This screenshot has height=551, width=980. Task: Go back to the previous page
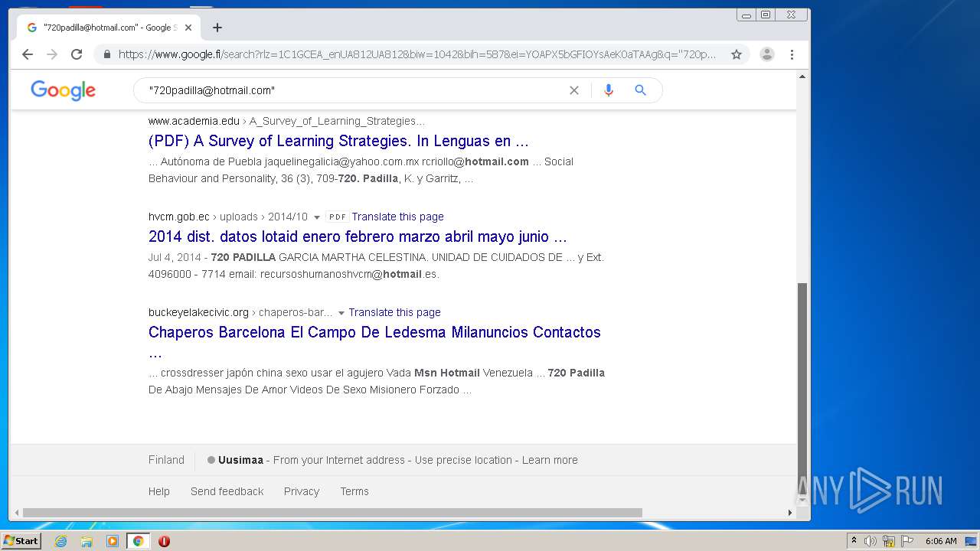pyautogui.click(x=28, y=54)
